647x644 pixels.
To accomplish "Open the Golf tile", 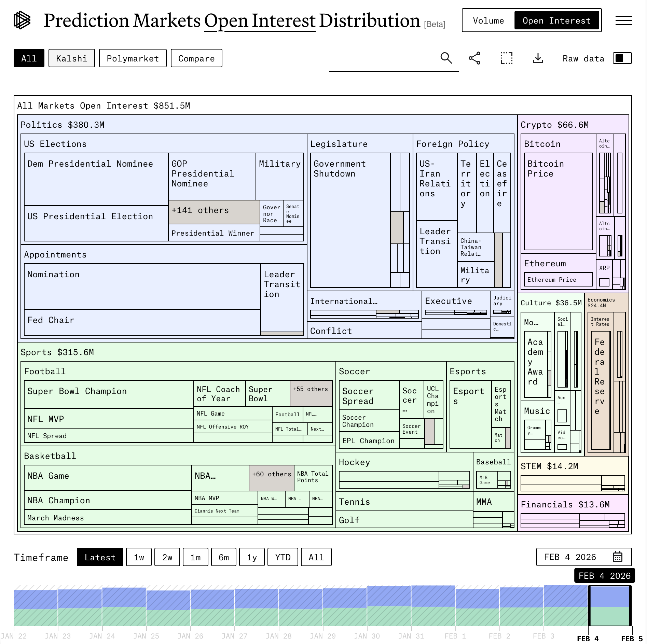I will [404, 519].
